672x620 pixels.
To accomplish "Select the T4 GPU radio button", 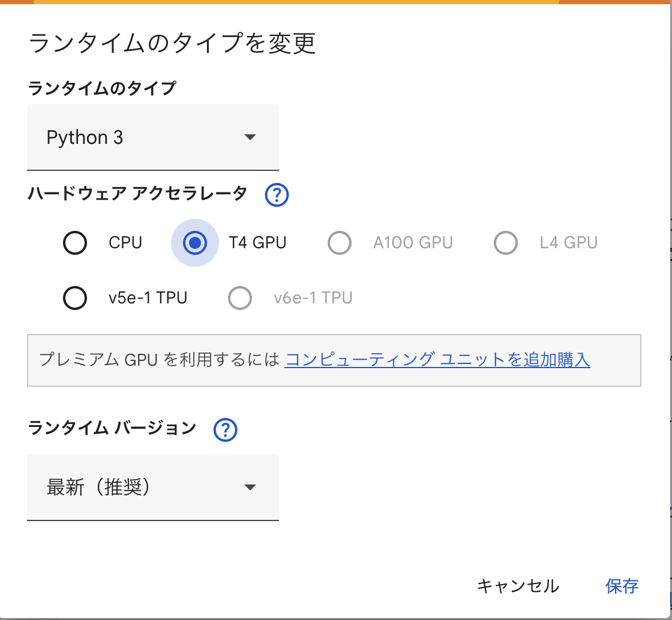I will point(194,243).
